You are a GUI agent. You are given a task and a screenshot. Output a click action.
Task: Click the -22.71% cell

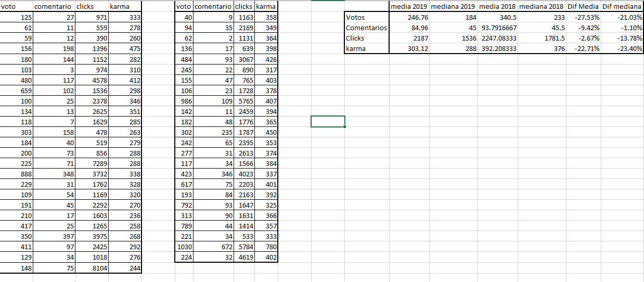(x=583, y=49)
